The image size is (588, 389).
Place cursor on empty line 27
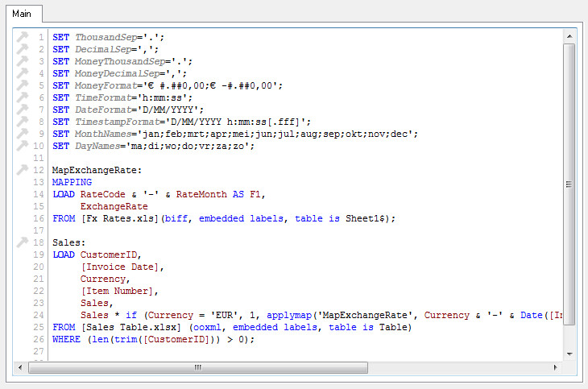coord(307,351)
